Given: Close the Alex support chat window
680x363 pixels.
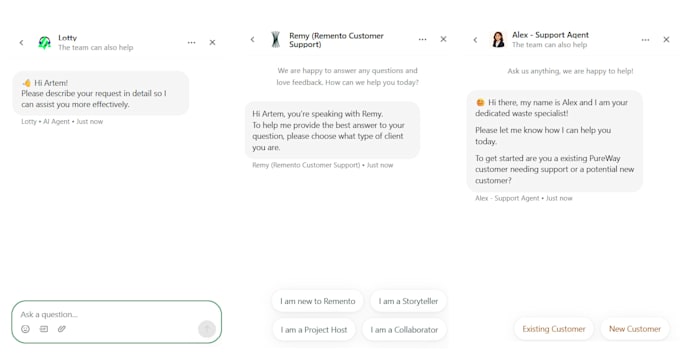Looking at the screenshot, I should [x=666, y=39].
